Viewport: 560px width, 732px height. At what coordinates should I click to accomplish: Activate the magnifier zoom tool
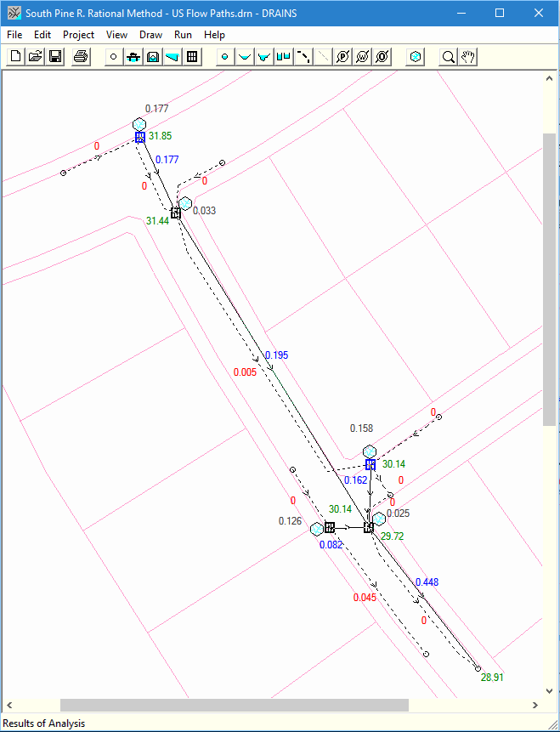pos(448,57)
